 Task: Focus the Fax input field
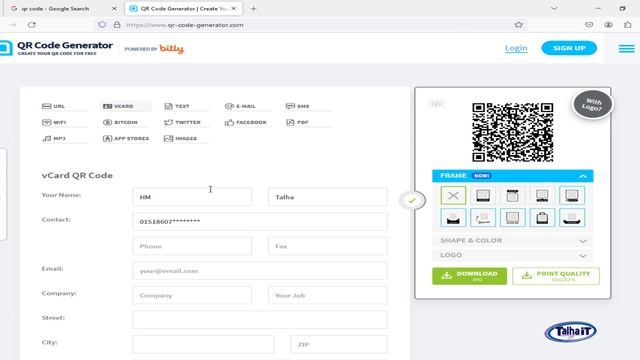(328, 246)
